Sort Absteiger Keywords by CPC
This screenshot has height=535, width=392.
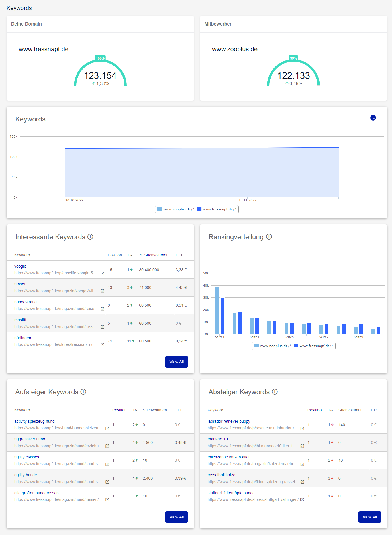375,410
